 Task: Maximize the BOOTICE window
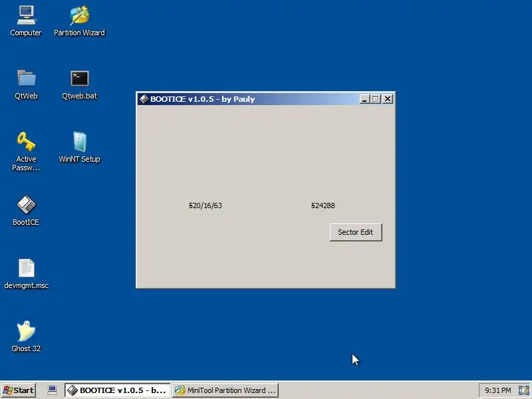coord(375,98)
